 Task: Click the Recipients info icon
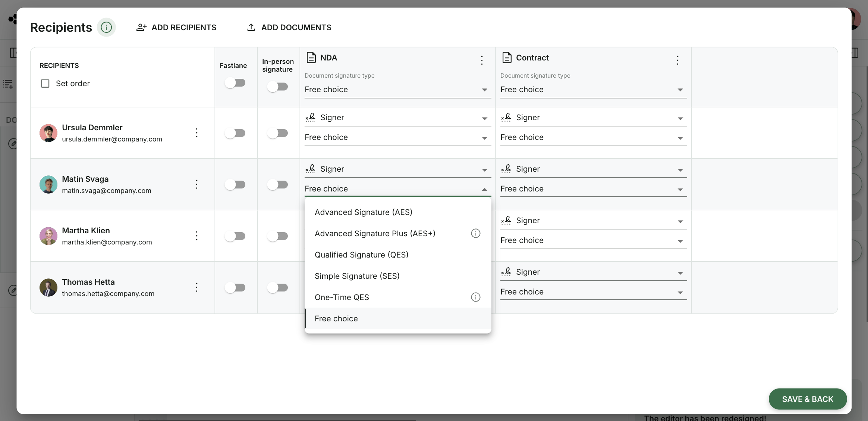106,27
